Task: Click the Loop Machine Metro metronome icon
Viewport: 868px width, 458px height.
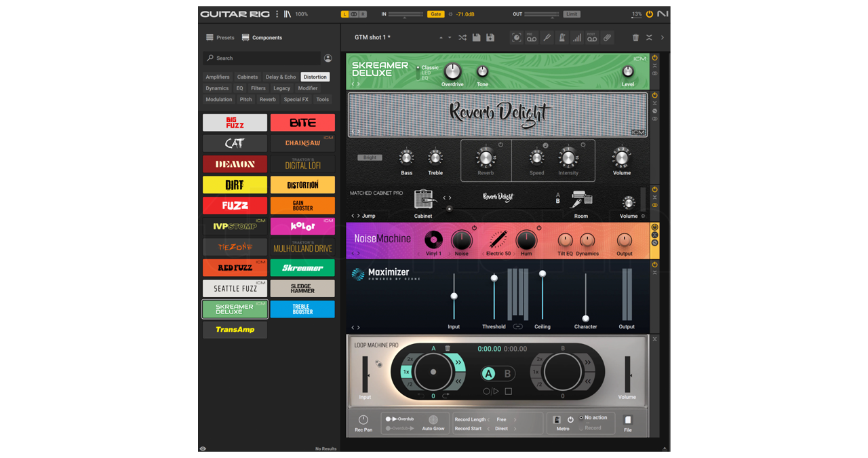Action: [557, 420]
